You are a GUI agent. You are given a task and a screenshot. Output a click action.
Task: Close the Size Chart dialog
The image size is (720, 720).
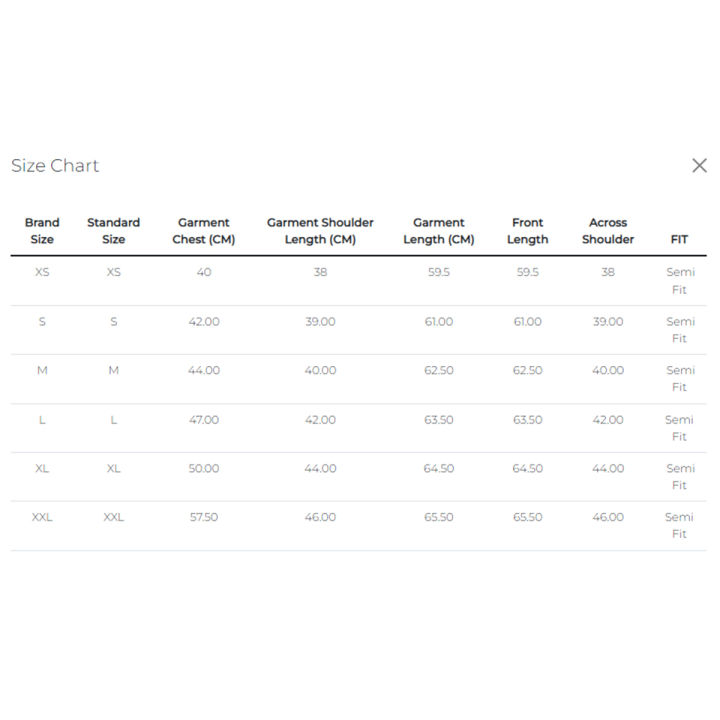699,165
